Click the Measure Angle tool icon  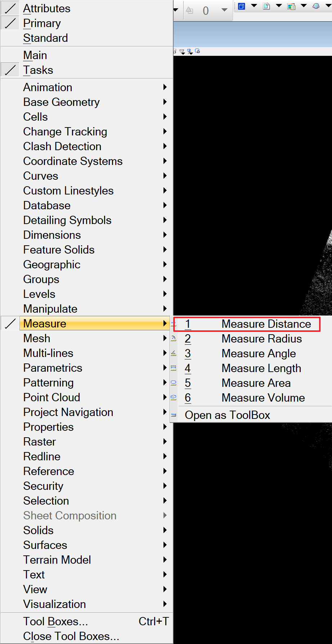[x=174, y=353]
